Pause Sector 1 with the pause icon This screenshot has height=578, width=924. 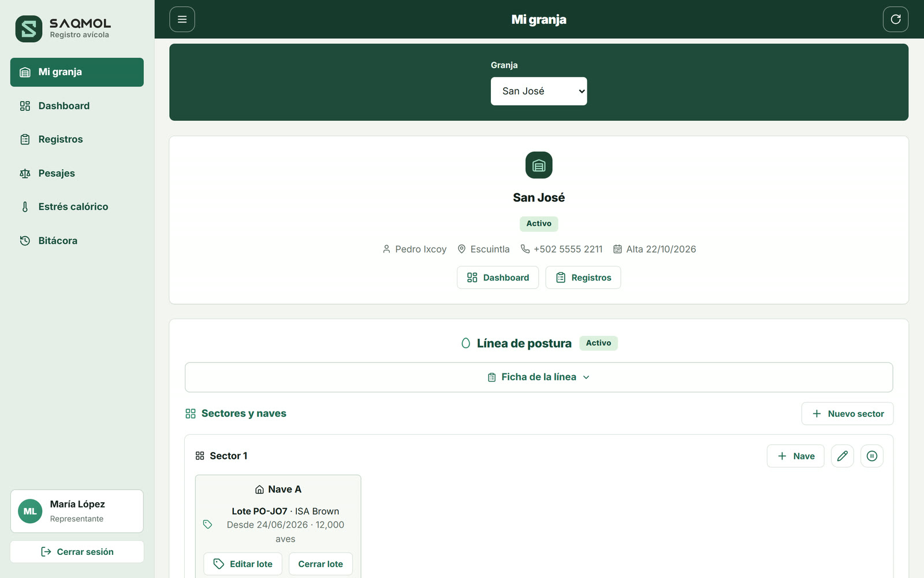pyautogui.click(x=872, y=456)
